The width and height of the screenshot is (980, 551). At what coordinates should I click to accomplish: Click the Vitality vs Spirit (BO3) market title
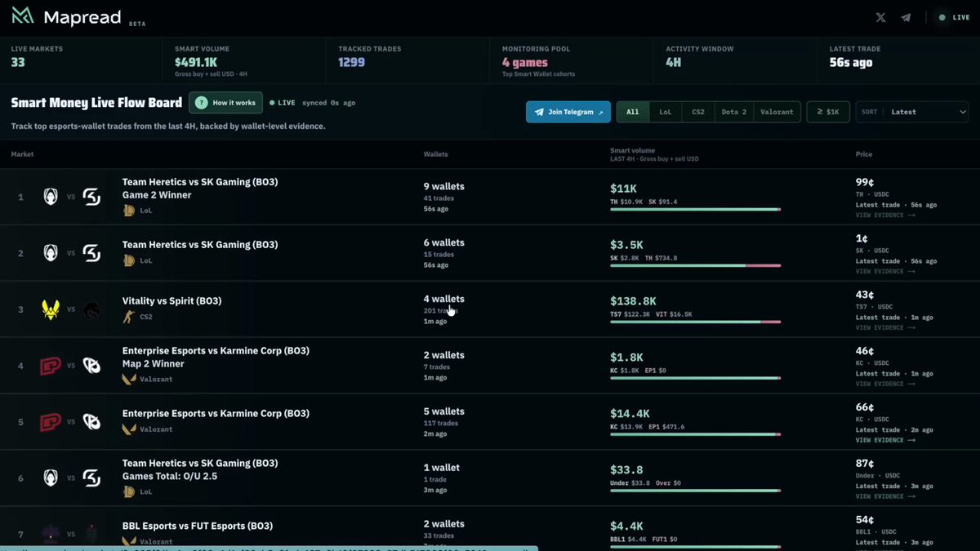tap(172, 301)
